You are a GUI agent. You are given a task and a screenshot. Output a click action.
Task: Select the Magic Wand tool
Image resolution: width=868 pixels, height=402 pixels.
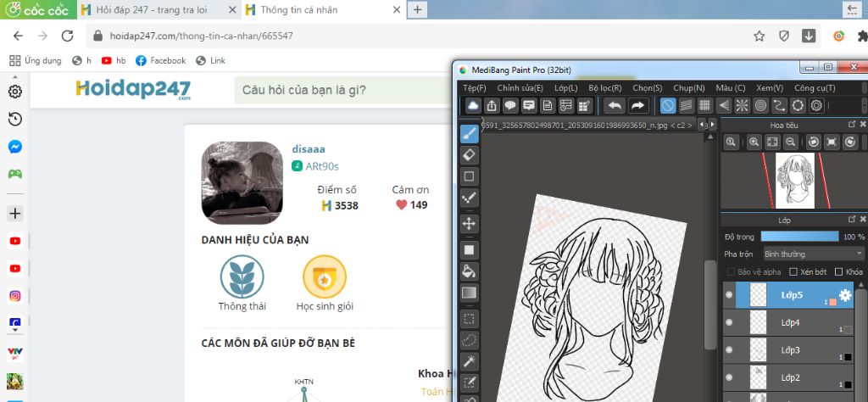(470, 361)
